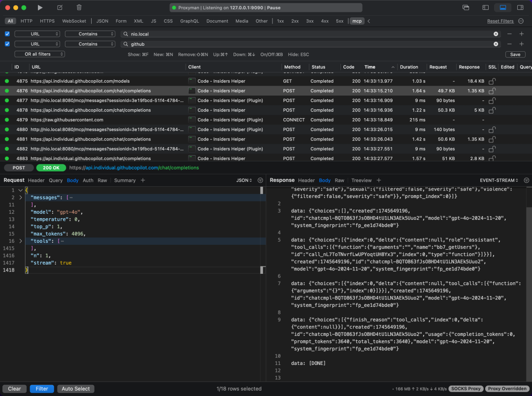
Task: Switch to the Request Header tab
Action: (36, 180)
